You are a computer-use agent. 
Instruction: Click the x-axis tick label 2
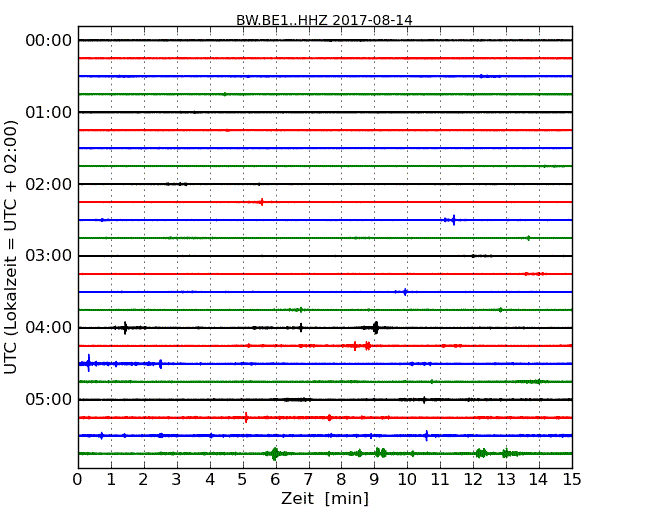point(143,480)
